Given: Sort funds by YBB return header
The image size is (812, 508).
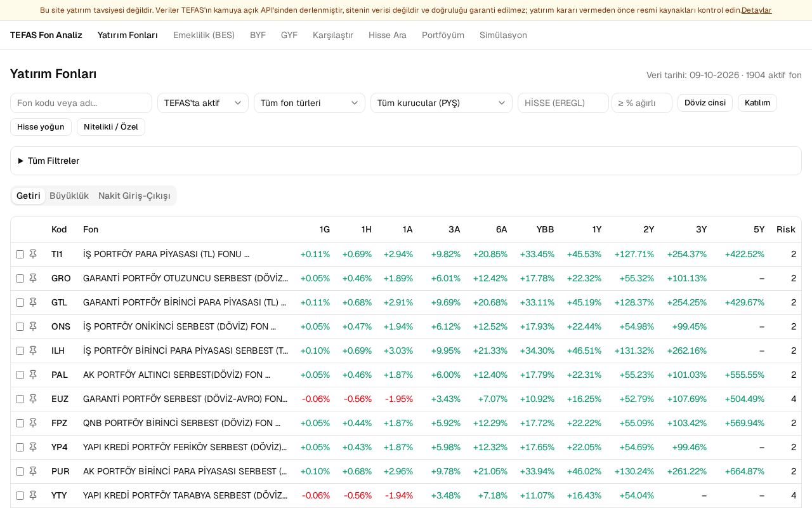Looking at the screenshot, I should pos(546,229).
